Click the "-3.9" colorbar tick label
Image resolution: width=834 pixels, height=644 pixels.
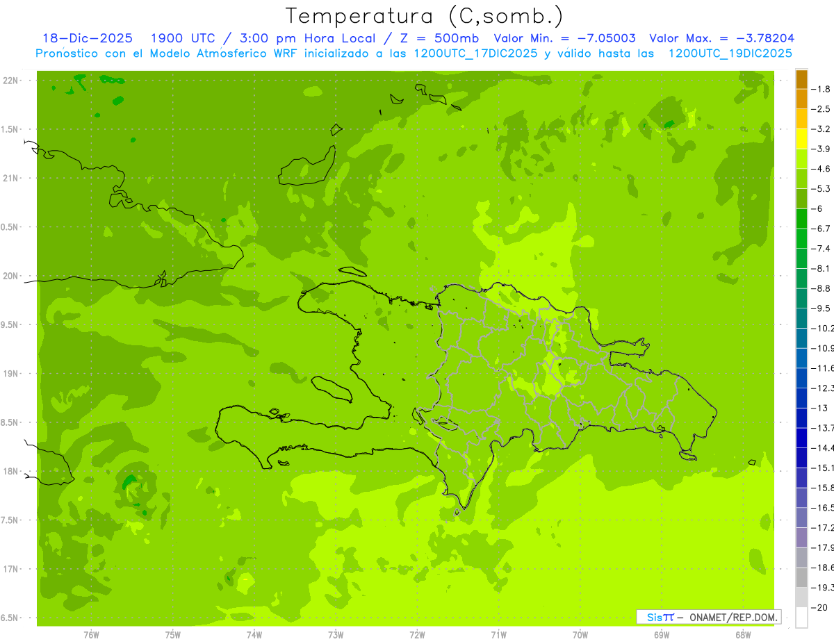click(x=821, y=149)
